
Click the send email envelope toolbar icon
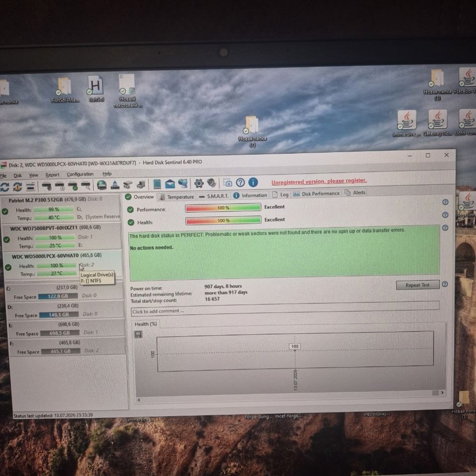point(170,184)
